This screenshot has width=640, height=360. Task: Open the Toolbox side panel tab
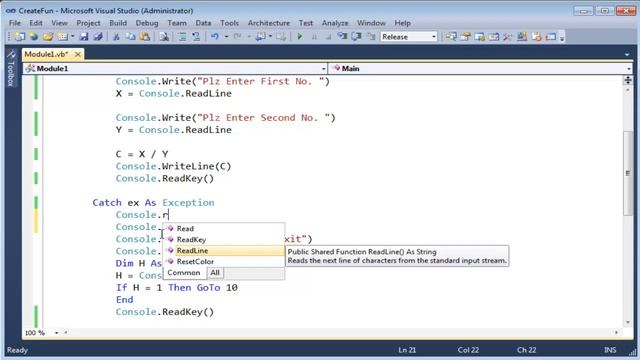11,68
